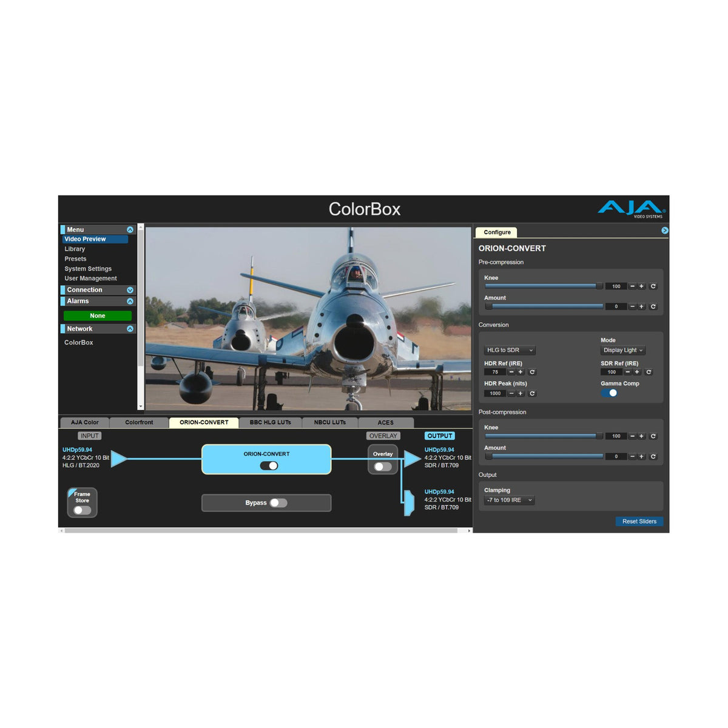Switch to the AJA Color tab

(85, 422)
